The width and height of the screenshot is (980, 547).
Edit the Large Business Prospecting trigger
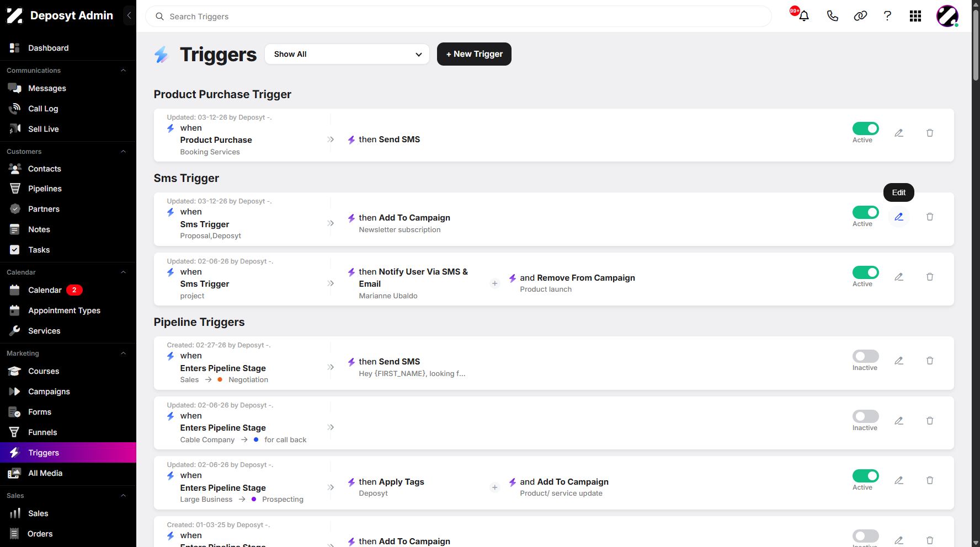coord(899,480)
